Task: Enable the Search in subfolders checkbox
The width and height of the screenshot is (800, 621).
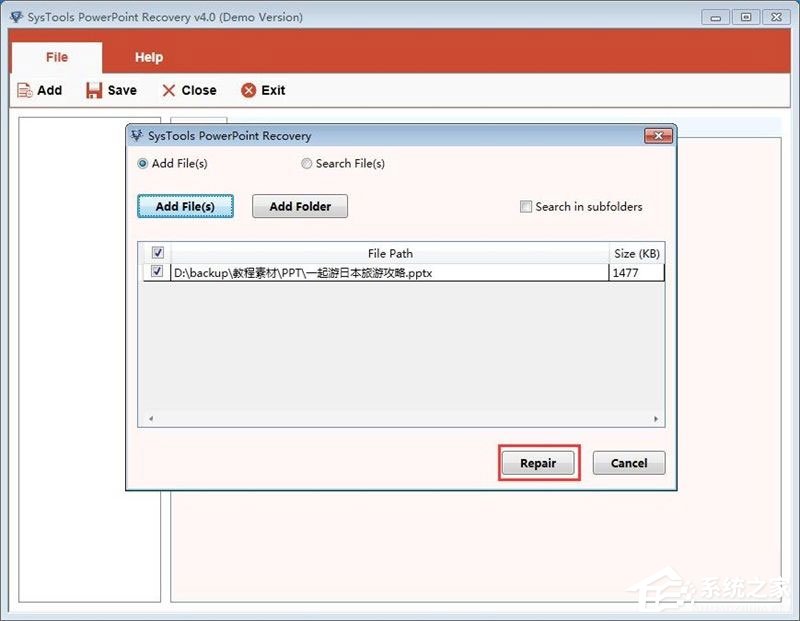Action: click(x=526, y=206)
